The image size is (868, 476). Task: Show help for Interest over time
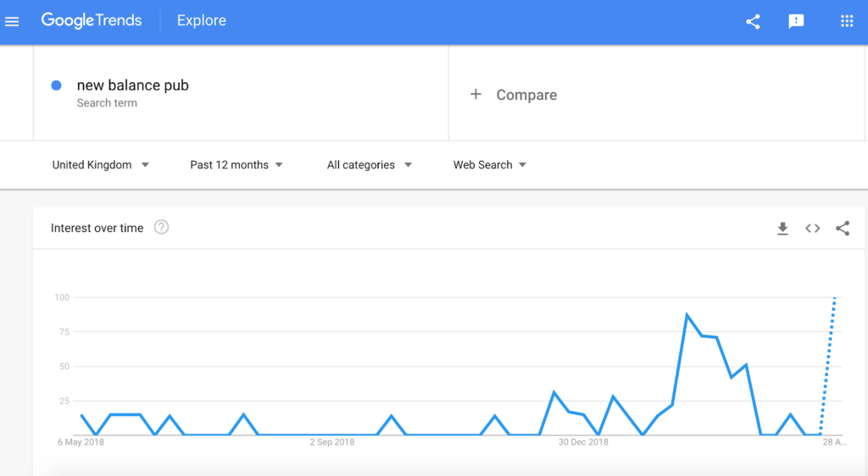coord(161,227)
